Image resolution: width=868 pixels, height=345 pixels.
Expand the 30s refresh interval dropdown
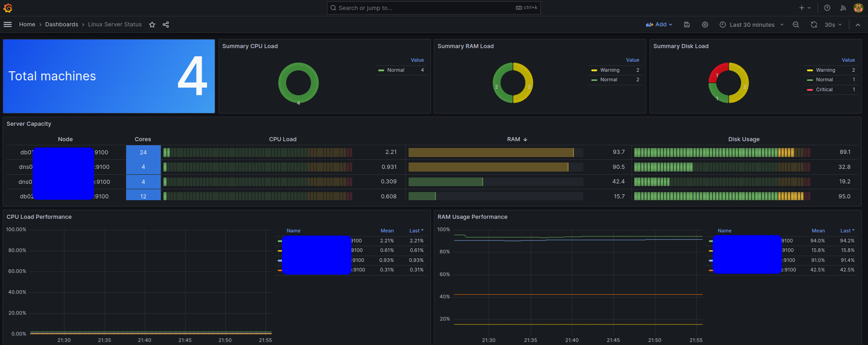833,25
